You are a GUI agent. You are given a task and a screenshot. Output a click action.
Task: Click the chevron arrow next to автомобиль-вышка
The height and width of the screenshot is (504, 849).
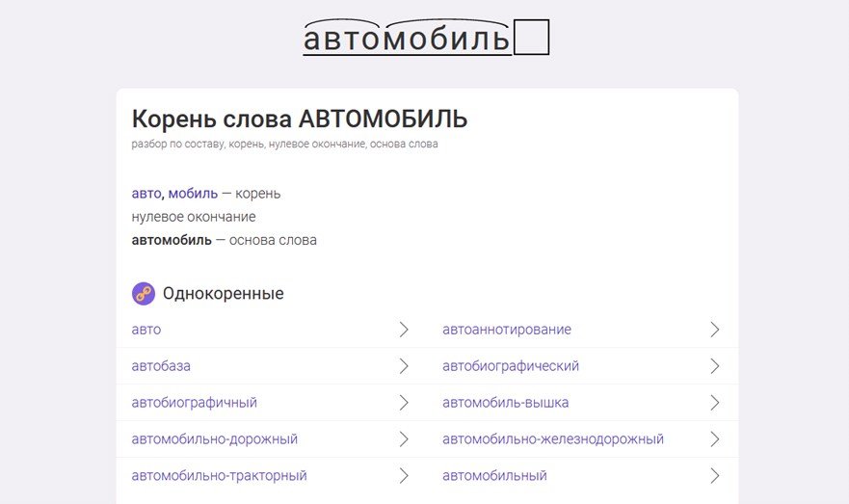tap(715, 402)
